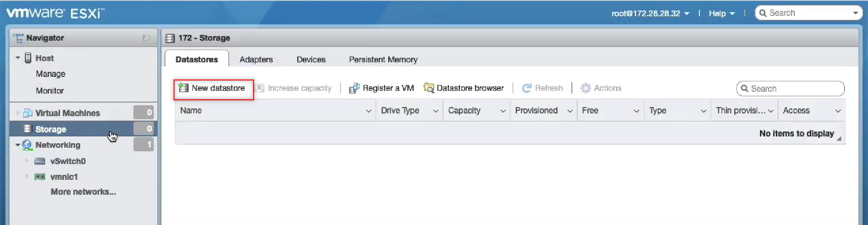Click the New datastore icon

click(183, 88)
